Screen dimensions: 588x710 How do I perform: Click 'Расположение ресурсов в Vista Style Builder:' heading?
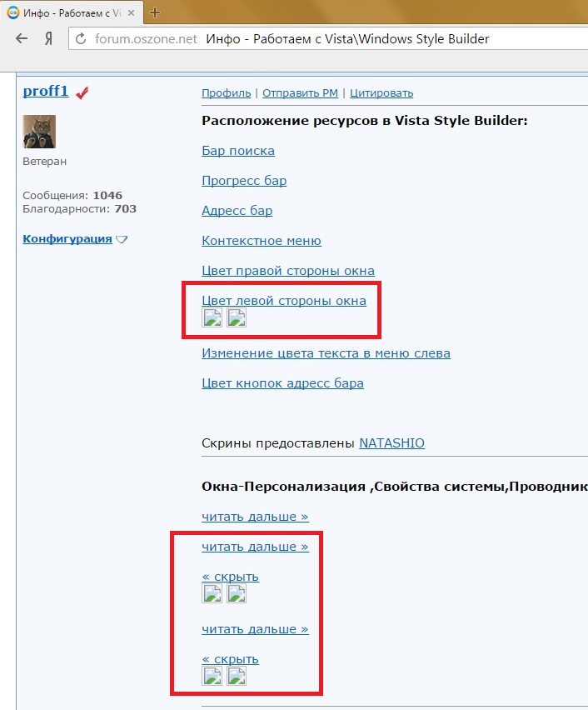pos(365,121)
